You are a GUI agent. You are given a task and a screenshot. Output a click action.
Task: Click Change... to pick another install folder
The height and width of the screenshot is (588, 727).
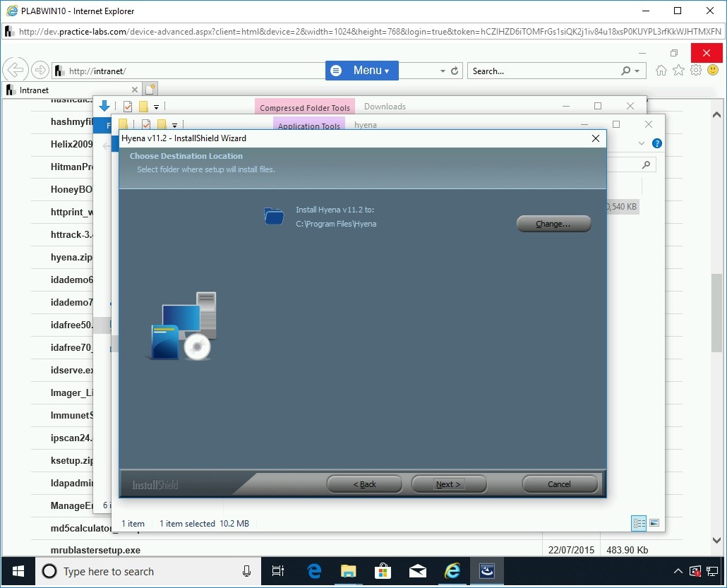pyautogui.click(x=553, y=224)
